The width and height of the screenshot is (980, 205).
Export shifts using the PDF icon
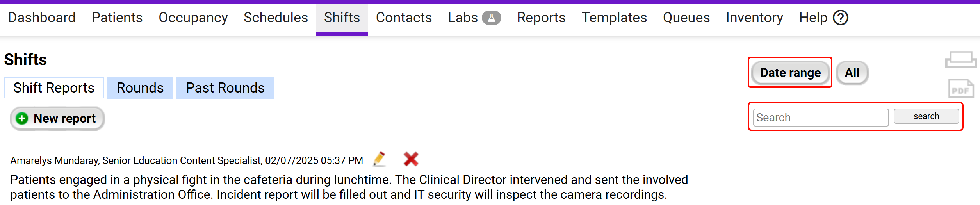[960, 89]
